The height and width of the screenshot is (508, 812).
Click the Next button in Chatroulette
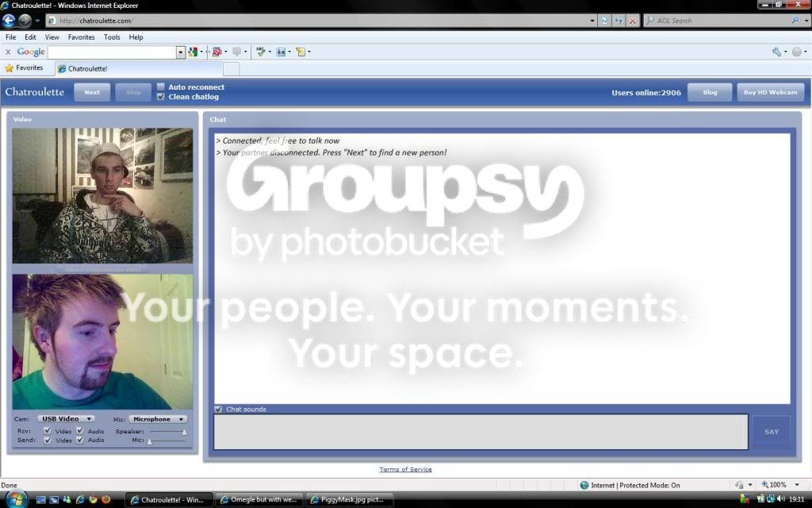[92, 92]
